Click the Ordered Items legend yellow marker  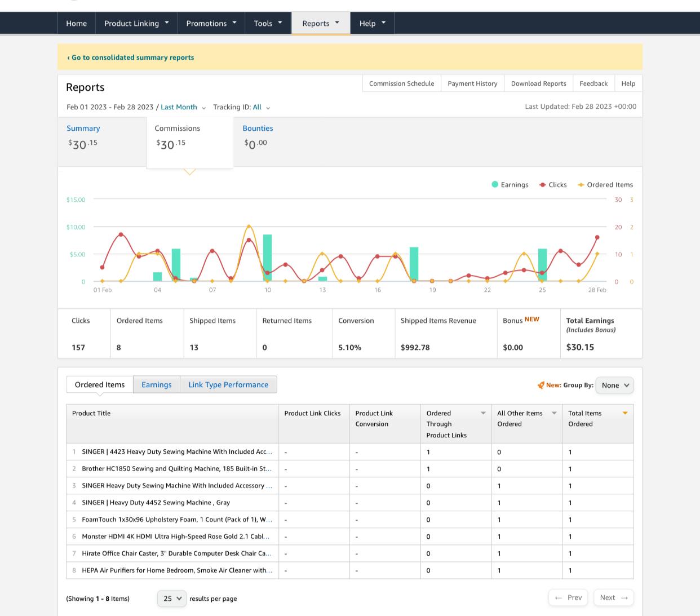pos(581,185)
